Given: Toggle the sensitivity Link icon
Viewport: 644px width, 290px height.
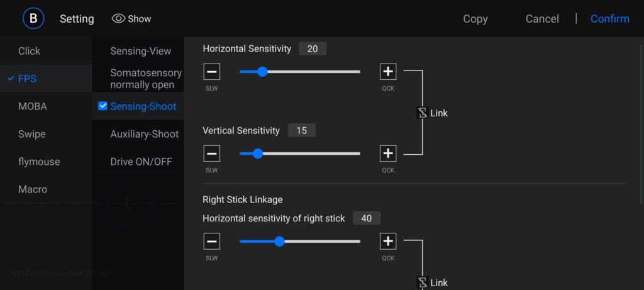Looking at the screenshot, I should [x=423, y=113].
